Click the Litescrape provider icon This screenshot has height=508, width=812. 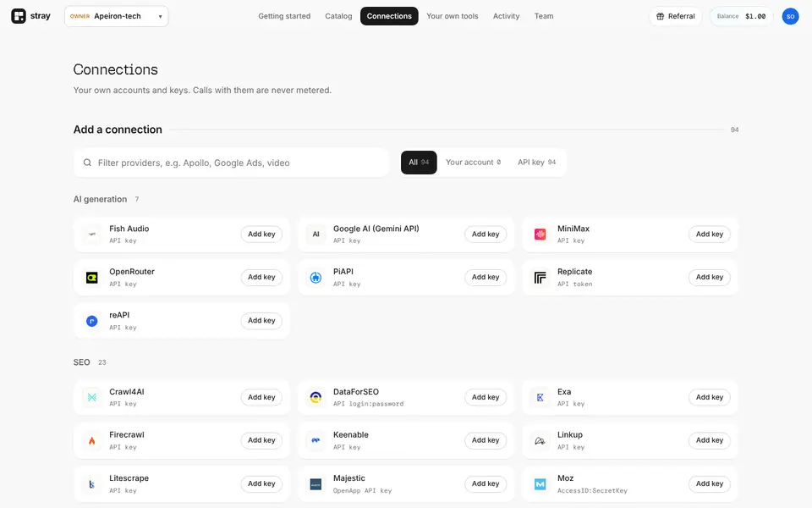click(91, 483)
